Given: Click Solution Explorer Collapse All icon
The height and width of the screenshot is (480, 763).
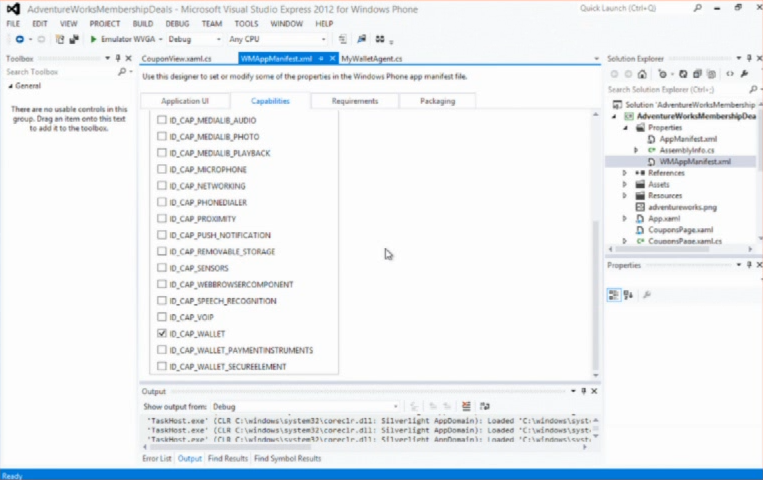Looking at the screenshot, I should (697, 74).
